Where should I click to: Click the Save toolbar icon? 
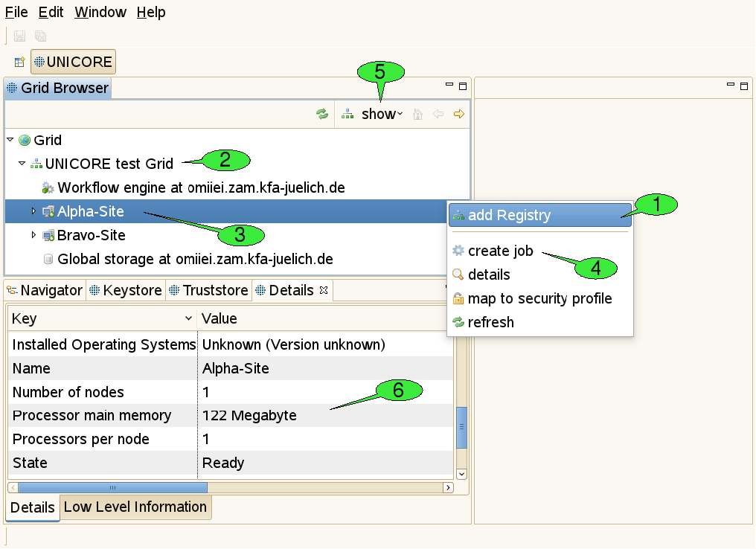tap(19, 36)
